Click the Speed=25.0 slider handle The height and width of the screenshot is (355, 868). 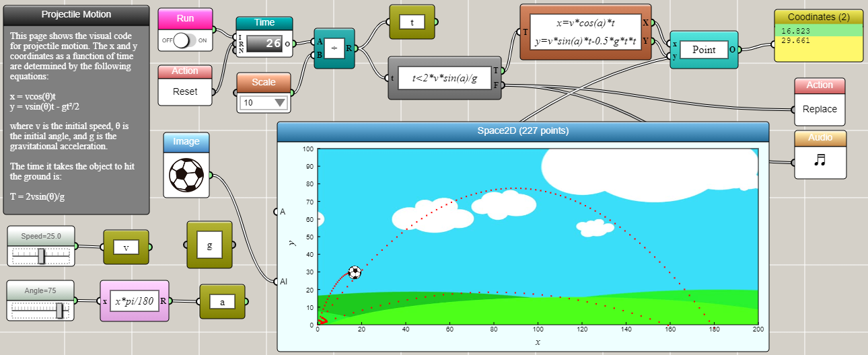pos(42,255)
